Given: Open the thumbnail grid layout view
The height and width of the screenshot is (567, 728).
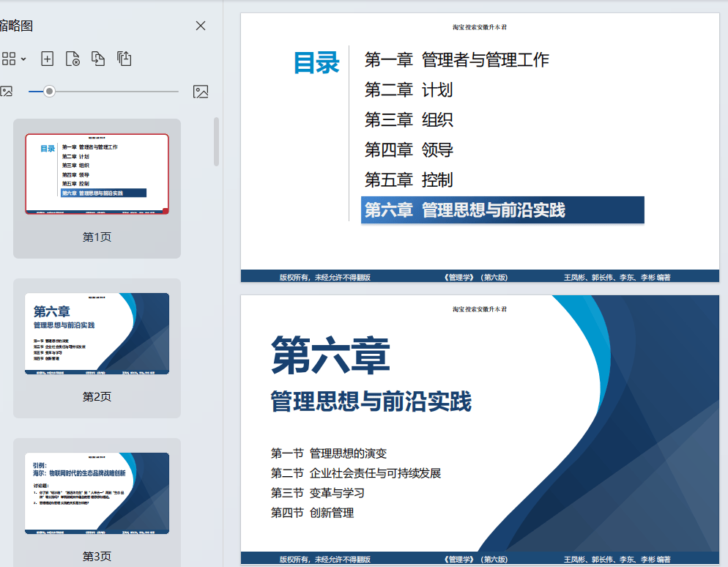Looking at the screenshot, I should tap(9, 59).
